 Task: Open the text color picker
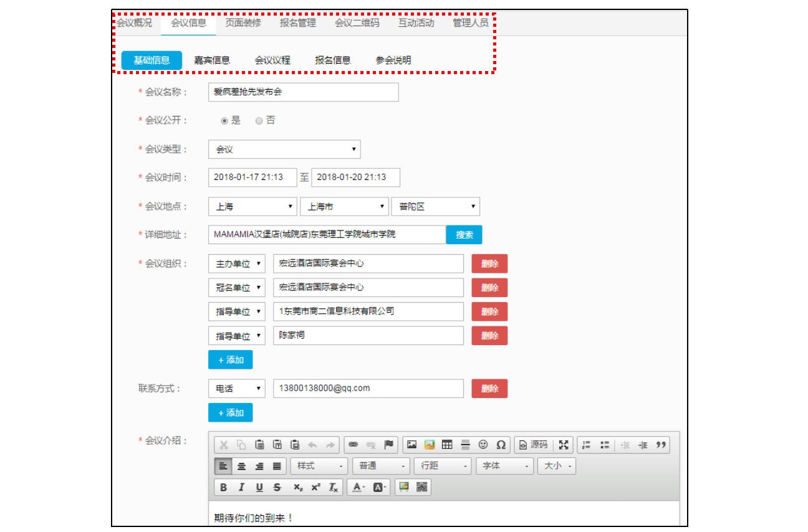point(360,487)
